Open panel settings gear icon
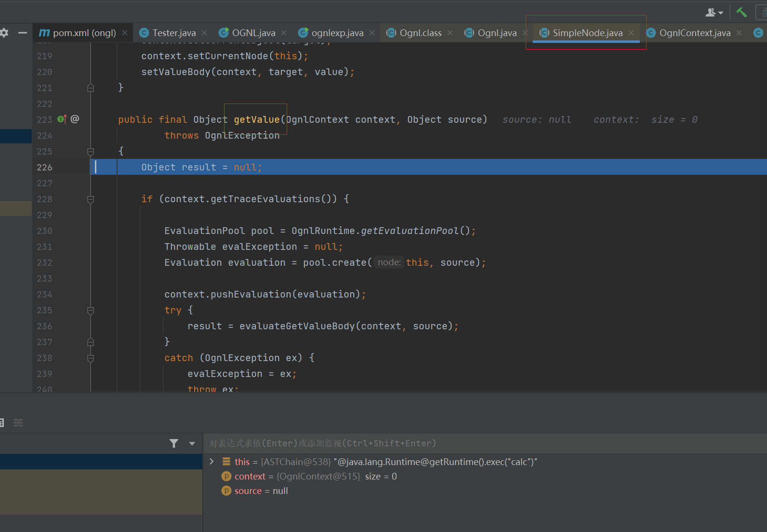 4,33
